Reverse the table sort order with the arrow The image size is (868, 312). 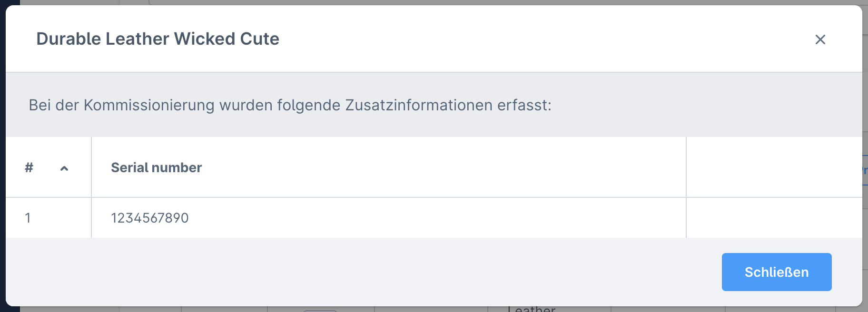click(x=63, y=168)
